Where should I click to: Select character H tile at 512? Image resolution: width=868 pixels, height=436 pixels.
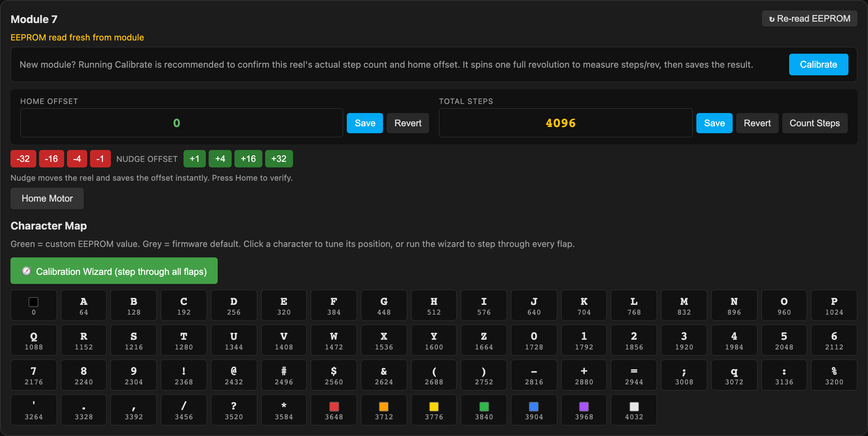click(x=434, y=305)
